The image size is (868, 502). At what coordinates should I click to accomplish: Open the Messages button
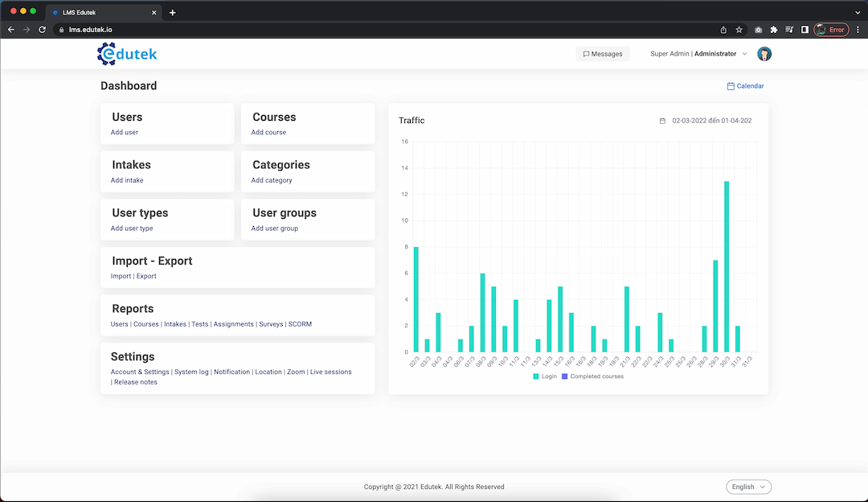pos(602,54)
